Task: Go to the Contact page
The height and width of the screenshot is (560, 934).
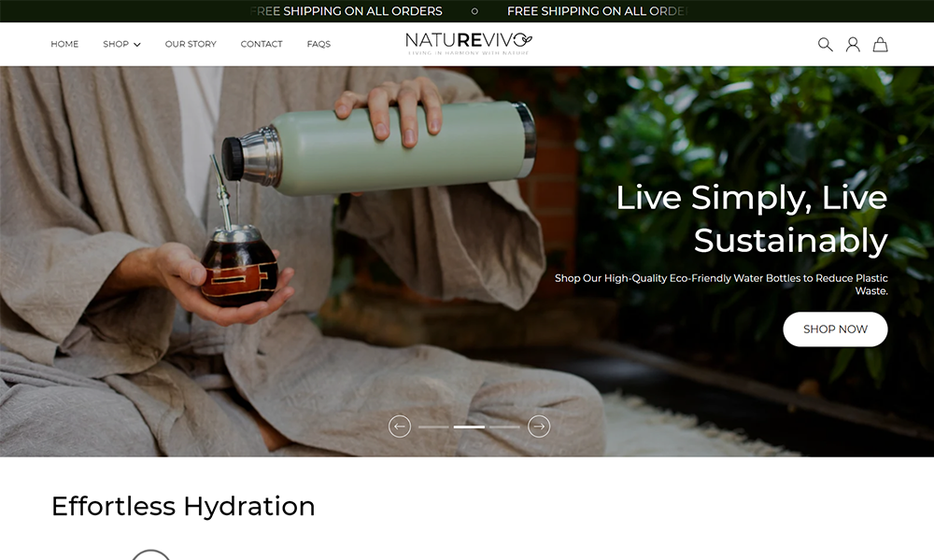Action: point(262,44)
